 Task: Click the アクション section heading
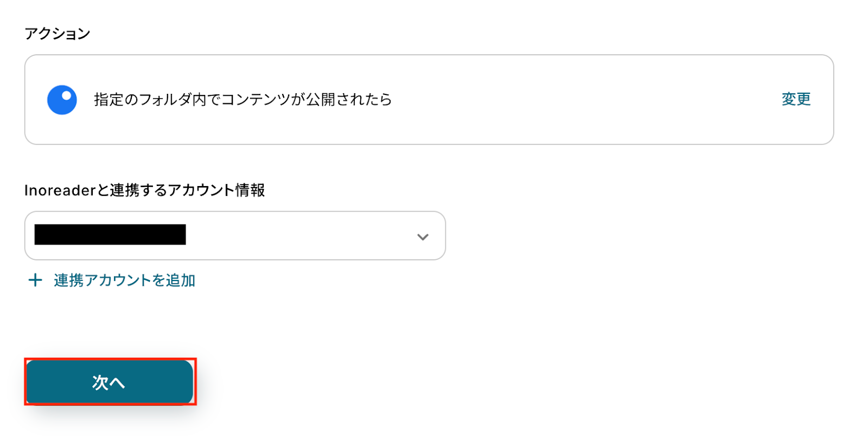(x=58, y=34)
